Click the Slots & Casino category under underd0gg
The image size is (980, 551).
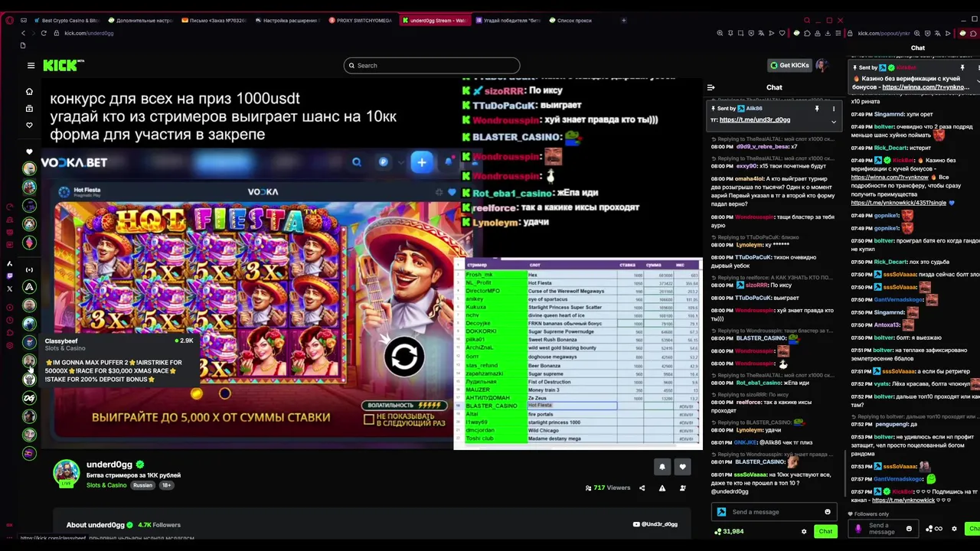(106, 485)
